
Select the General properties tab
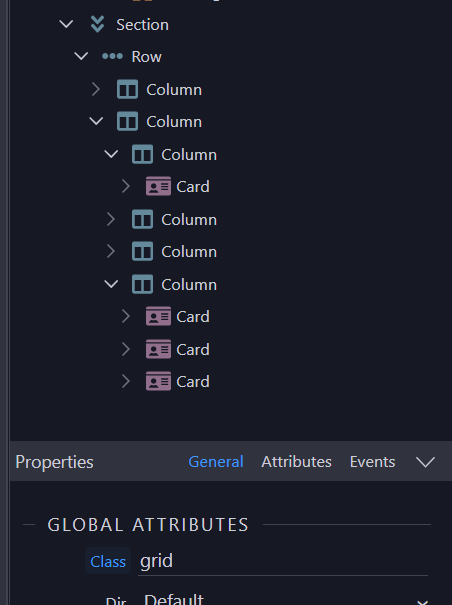(216, 461)
